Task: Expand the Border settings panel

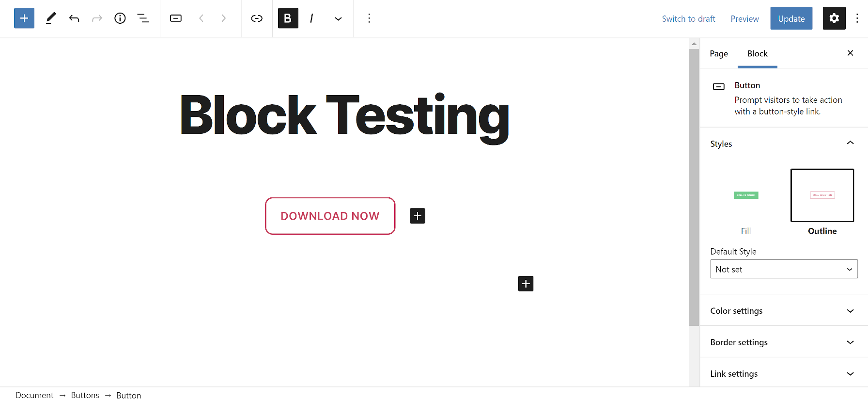Action: (x=783, y=342)
